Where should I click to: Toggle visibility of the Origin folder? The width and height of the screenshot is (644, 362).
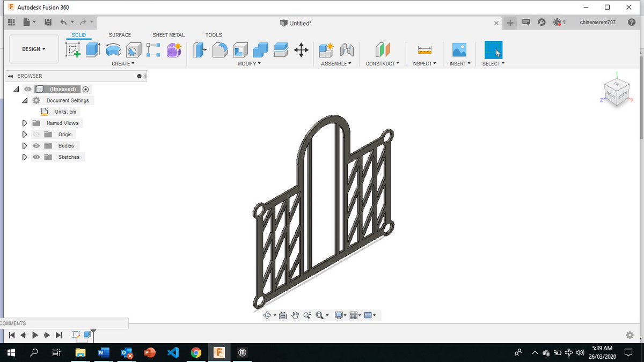[x=36, y=134]
